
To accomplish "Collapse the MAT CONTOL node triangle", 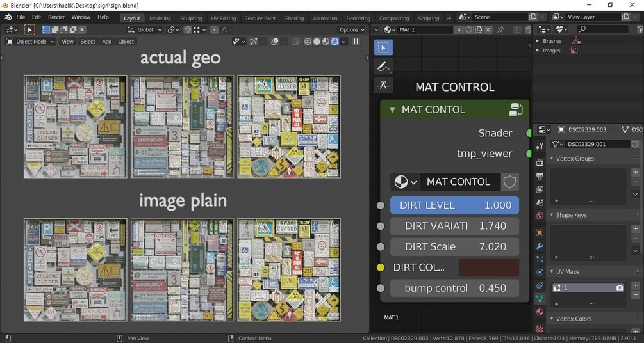I will pos(392,109).
